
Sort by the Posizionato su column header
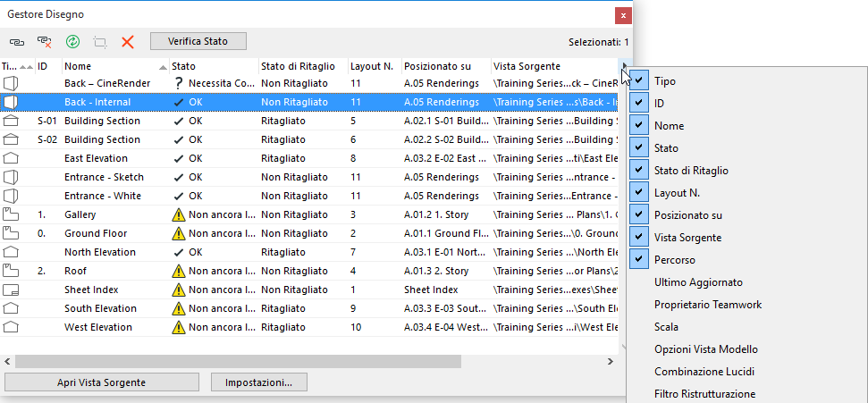[446, 66]
